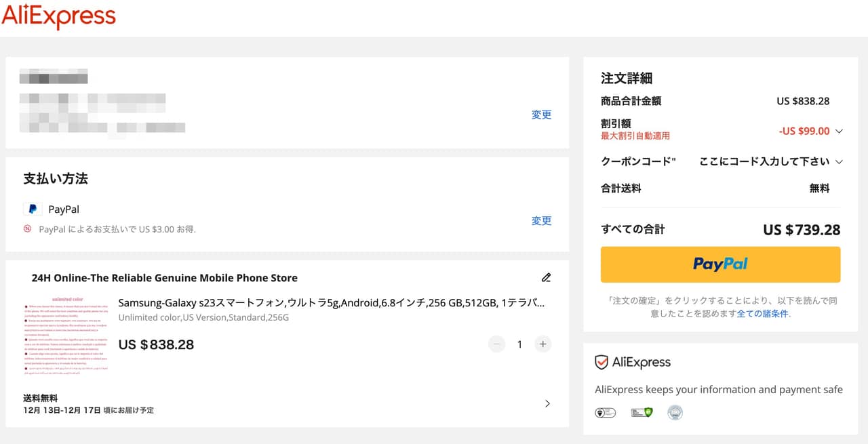
Task: Open the 24H Online store name
Action: click(164, 278)
